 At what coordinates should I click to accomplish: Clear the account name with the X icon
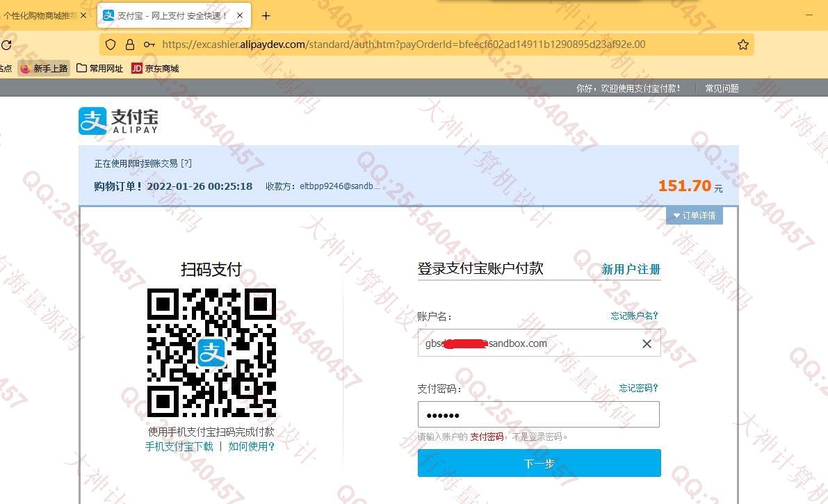(x=647, y=343)
